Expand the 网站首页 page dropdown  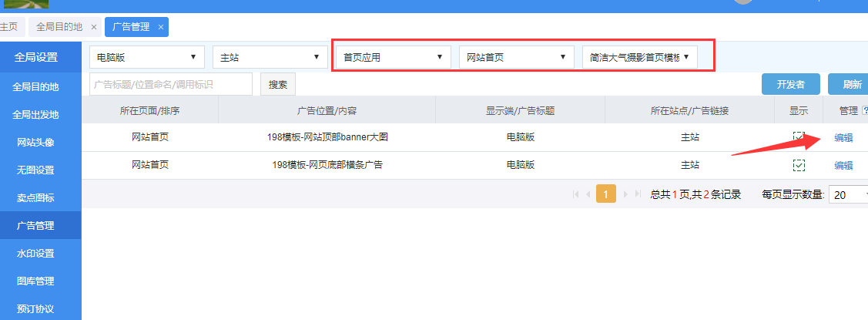pyautogui.click(x=516, y=57)
